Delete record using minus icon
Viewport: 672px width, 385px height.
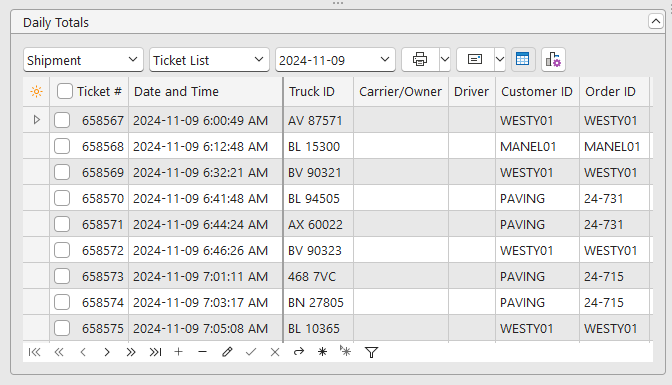pos(203,352)
